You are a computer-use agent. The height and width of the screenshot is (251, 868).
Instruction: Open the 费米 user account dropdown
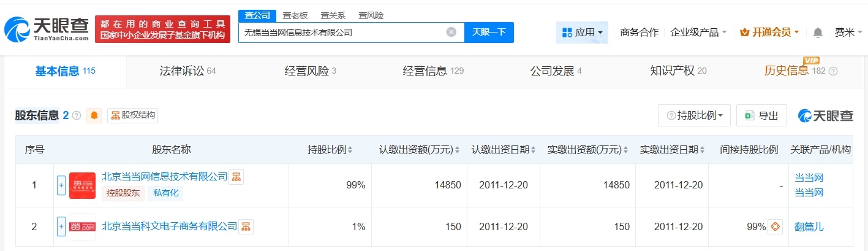(x=848, y=33)
